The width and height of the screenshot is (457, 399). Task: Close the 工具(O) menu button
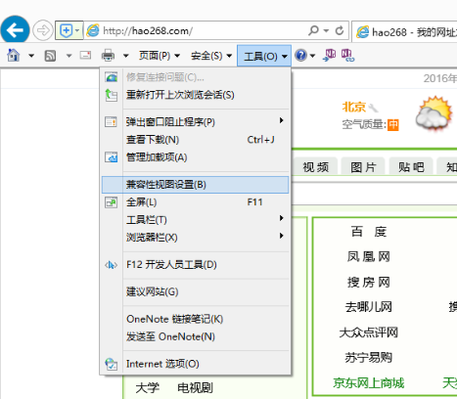264,56
